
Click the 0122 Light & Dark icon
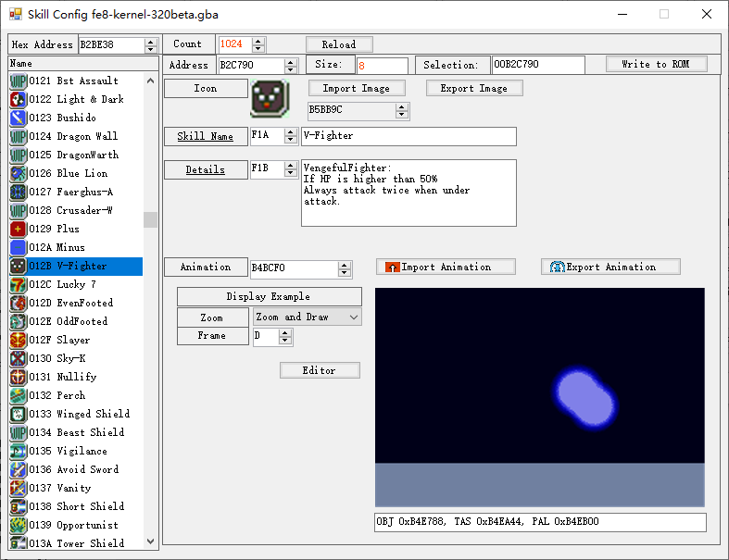tap(19, 99)
